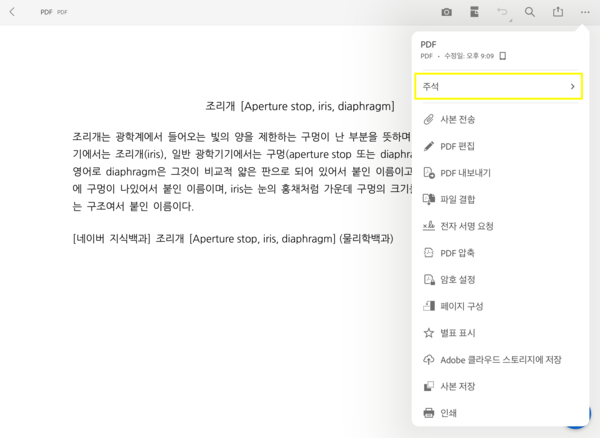Click the lock icon for 암호 설정
This screenshot has width=600, height=438.
tap(429, 280)
